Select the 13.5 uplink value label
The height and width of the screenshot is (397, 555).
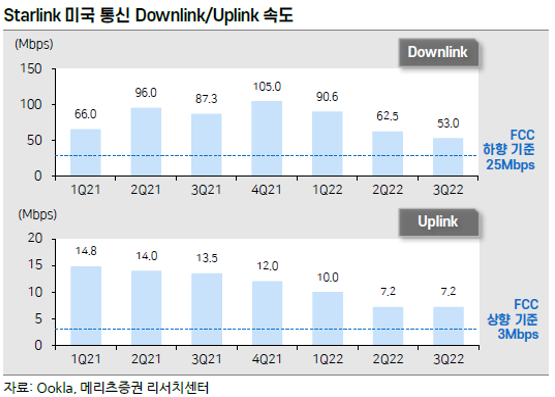[207, 258]
